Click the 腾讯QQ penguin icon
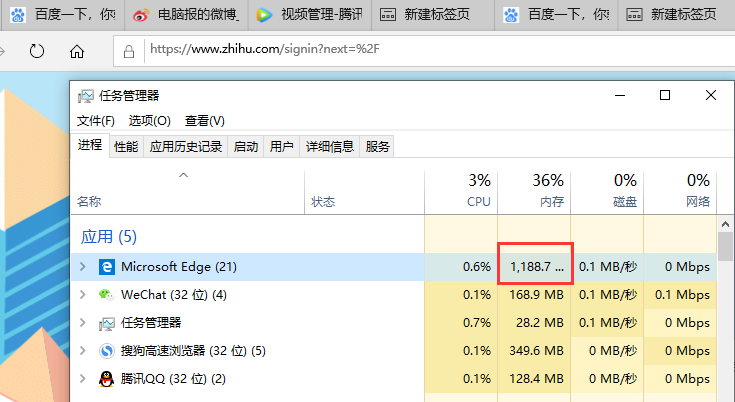This screenshot has width=735, height=402. tap(107, 379)
